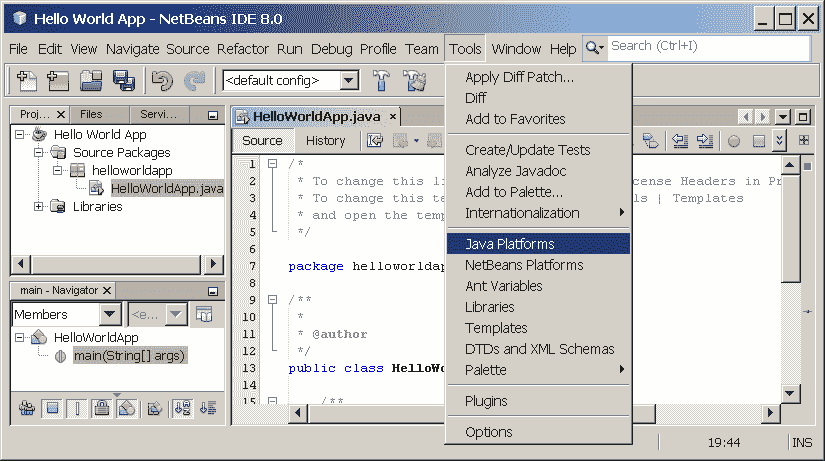The width and height of the screenshot is (825, 461).
Task: Toggle Sort by Name A-Z in Navigator
Action: pyautogui.click(x=183, y=408)
